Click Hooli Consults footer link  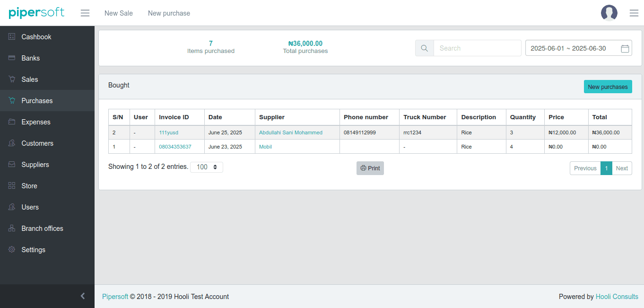coord(617,297)
